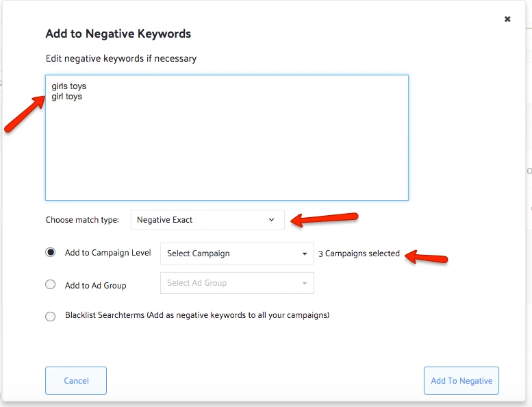Click the Add To Negative button
Image resolution: width=532 pixels, height=407 pixels.
[461, 380]
